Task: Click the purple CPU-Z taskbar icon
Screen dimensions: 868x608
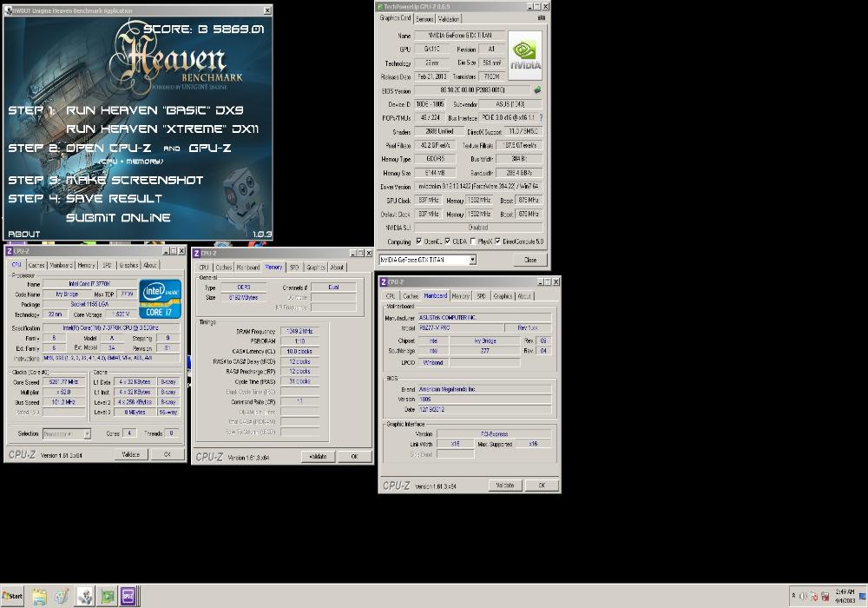Action: pyautogui.click(x=128, y=597)
